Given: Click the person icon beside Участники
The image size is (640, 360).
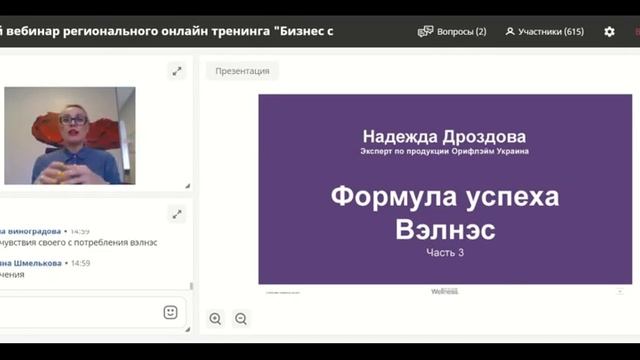Looking at the screenshot, I should pyautogui.click(x=510, y=31).
